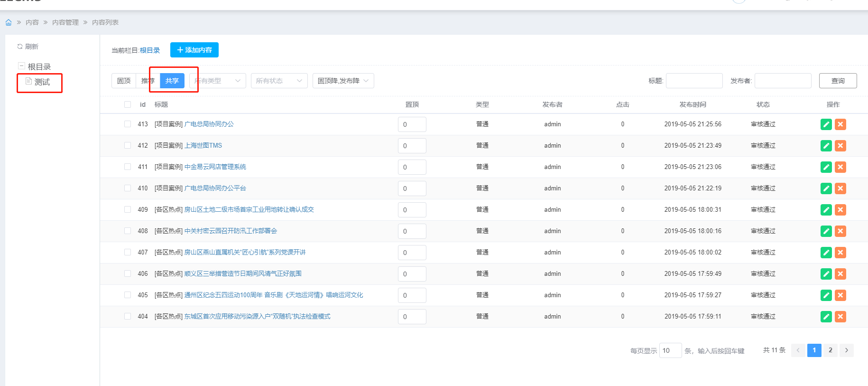Screen dimensions: 868x386
Task: Edit row 409 with green pencil icon
Action: tap(826, 210)
